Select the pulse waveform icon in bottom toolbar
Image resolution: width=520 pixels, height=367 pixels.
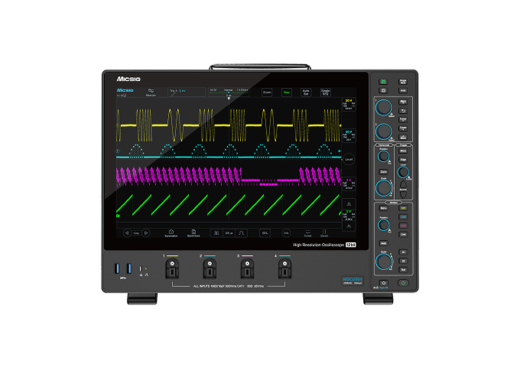coord(241,233)
